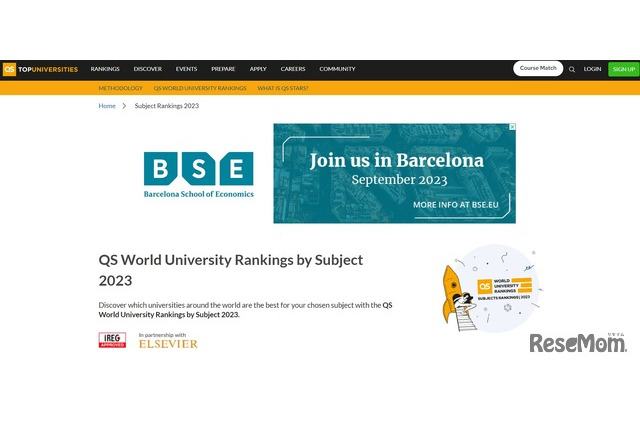This screenshot has height=426, width=640.
Task: Click the Login link
Action: point(592,69)
